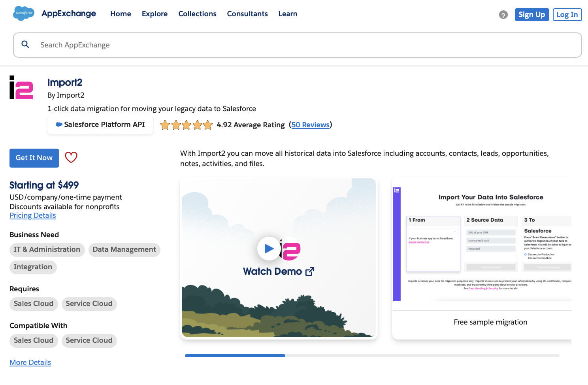Click the Log In button
The width and height of the screenshot is (588, 385).
click(x=567, y=14)
